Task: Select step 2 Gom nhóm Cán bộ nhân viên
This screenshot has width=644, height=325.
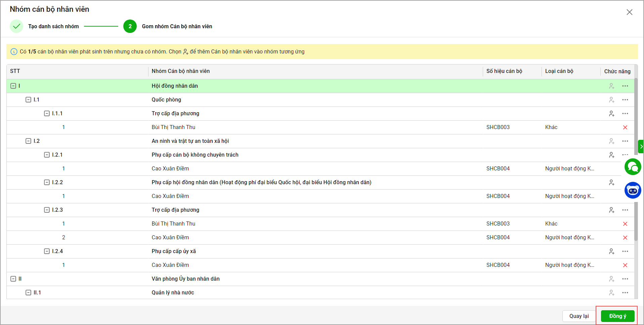Action: pyautogui.click(x=130, y=26)
